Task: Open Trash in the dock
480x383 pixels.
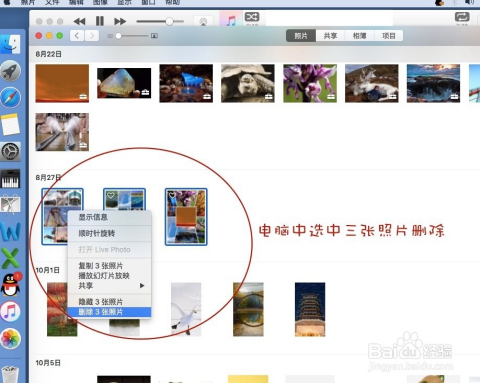Action: (x=10, y=374)
